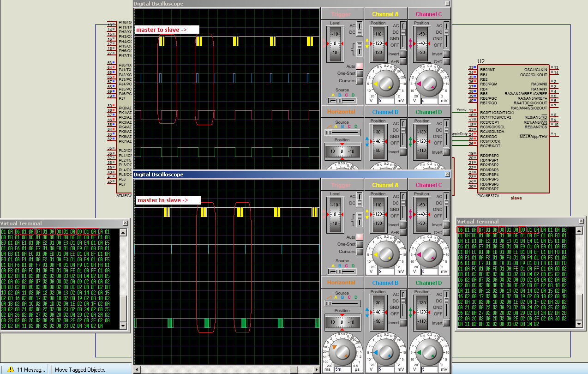Click Horizontal timebase knob in lower oscilloscope
Image resolution: width=588 pixels, height=374 pixels.
(342, 352)
